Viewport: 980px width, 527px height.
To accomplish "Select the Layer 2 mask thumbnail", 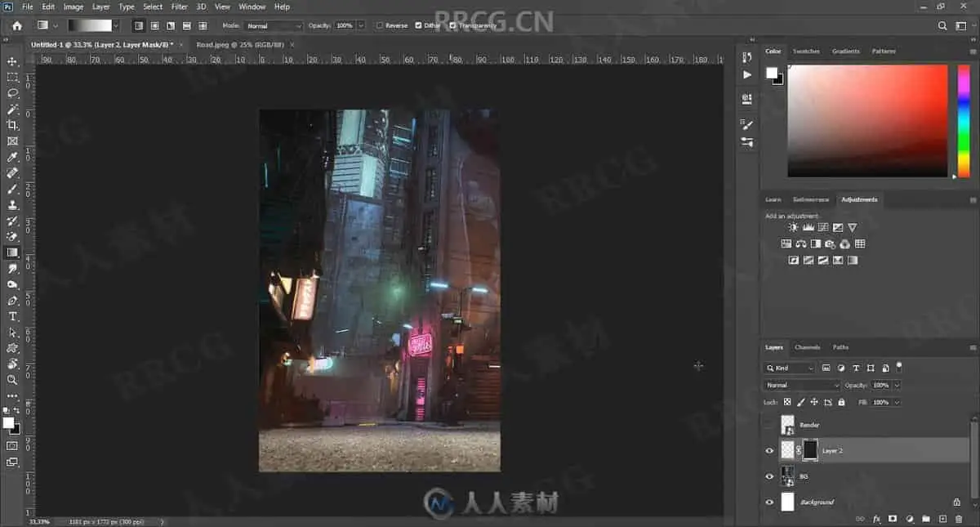I will [810, 450].
